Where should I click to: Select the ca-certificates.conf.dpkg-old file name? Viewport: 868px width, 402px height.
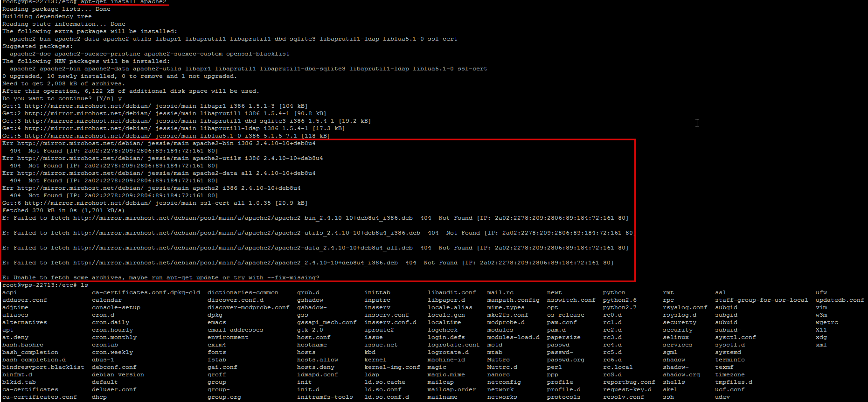click(146, 292)
